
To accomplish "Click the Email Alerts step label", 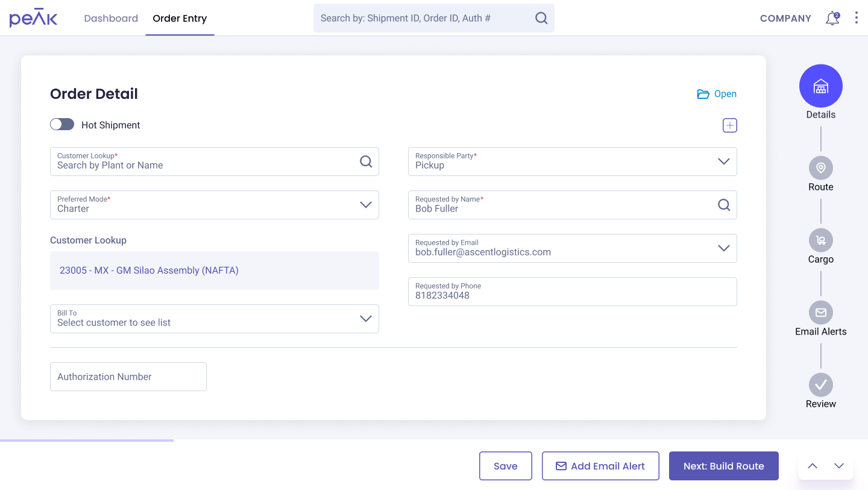I will click(821, 331).
